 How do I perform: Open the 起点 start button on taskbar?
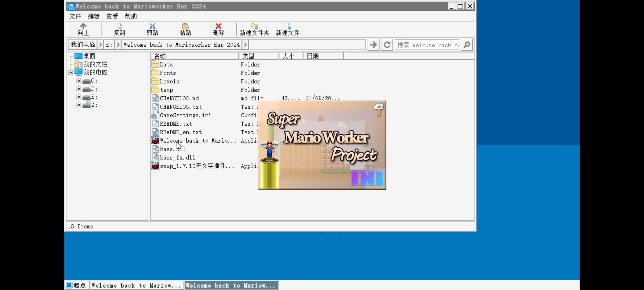[x=77, y=285]
